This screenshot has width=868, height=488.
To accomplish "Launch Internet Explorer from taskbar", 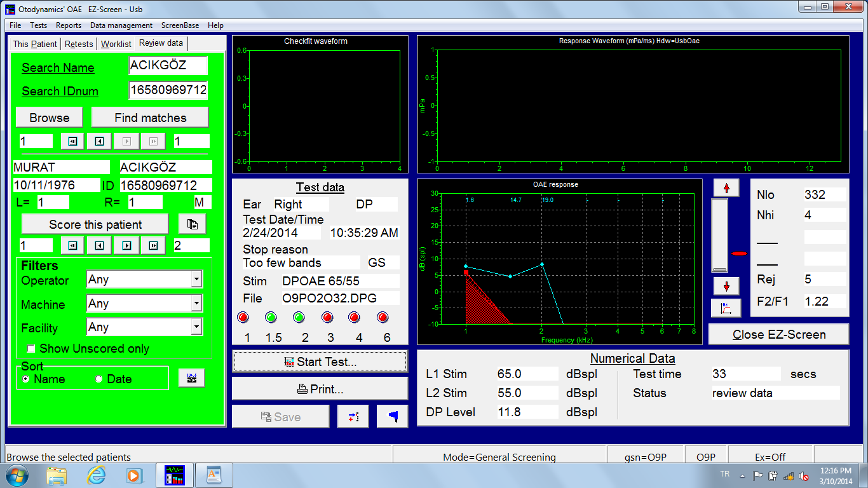I will pos(97,475).
